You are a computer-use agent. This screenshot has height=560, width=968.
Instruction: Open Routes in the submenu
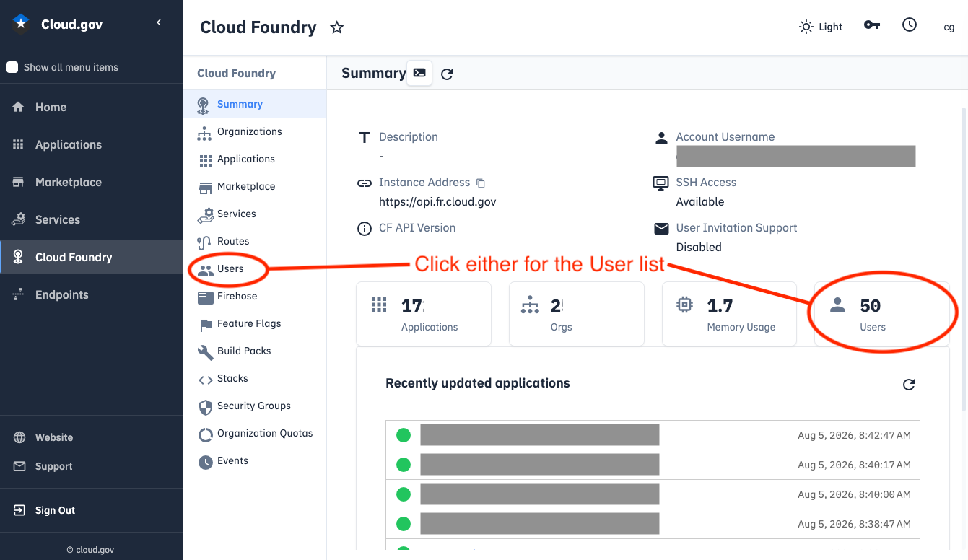coord(255,241)
